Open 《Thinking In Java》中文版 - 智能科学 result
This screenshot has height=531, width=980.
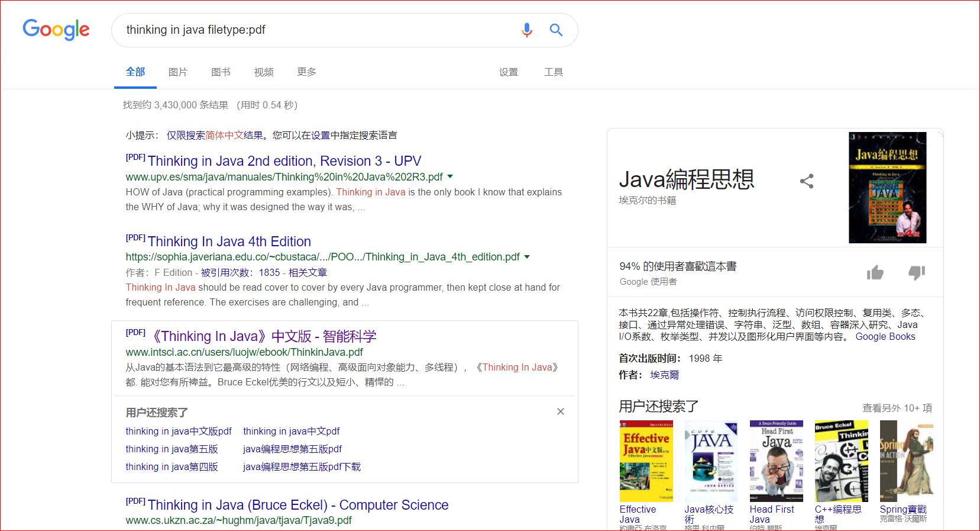point(263,336)
